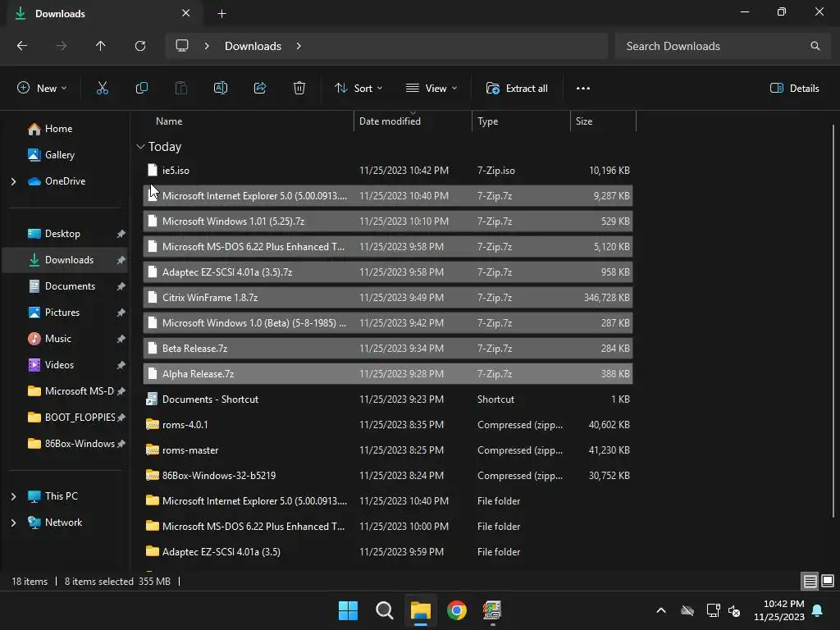Collapse the Today group
The width and height of the screenshot is (840, 630).
coord(140,147)
